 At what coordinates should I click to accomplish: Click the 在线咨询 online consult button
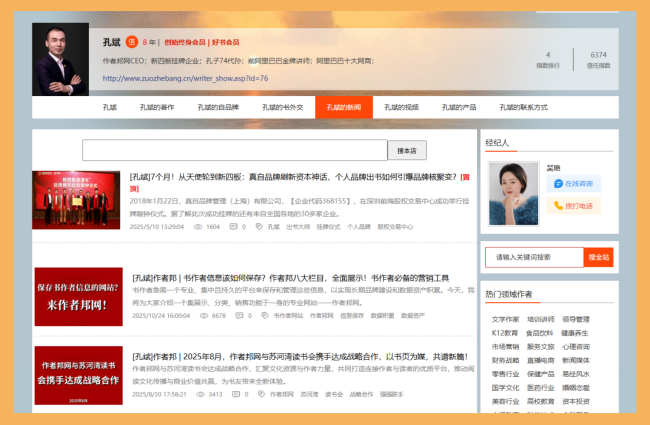point(571,184)
